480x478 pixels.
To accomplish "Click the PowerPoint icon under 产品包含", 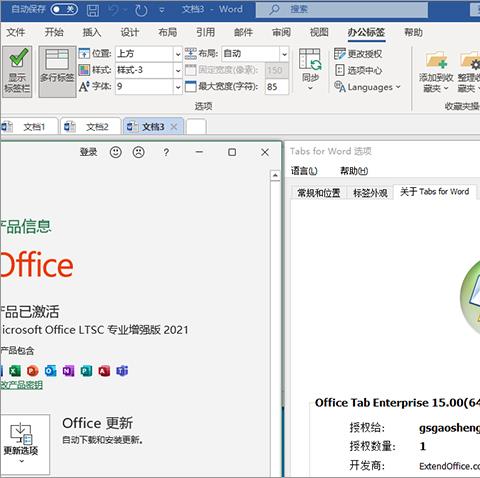I will [33, 371].
